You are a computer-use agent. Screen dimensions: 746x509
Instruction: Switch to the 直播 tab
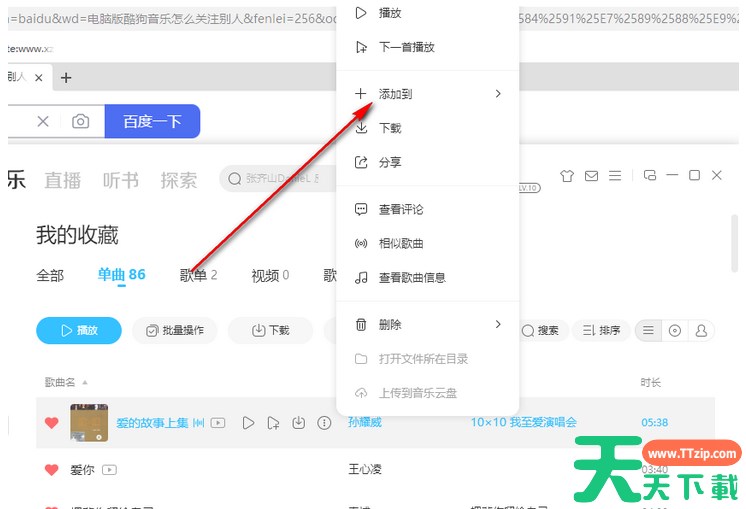tap(63, 181)
